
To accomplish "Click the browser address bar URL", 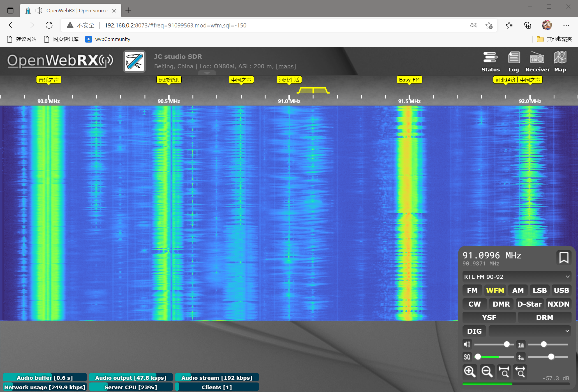I will [175, 25].
